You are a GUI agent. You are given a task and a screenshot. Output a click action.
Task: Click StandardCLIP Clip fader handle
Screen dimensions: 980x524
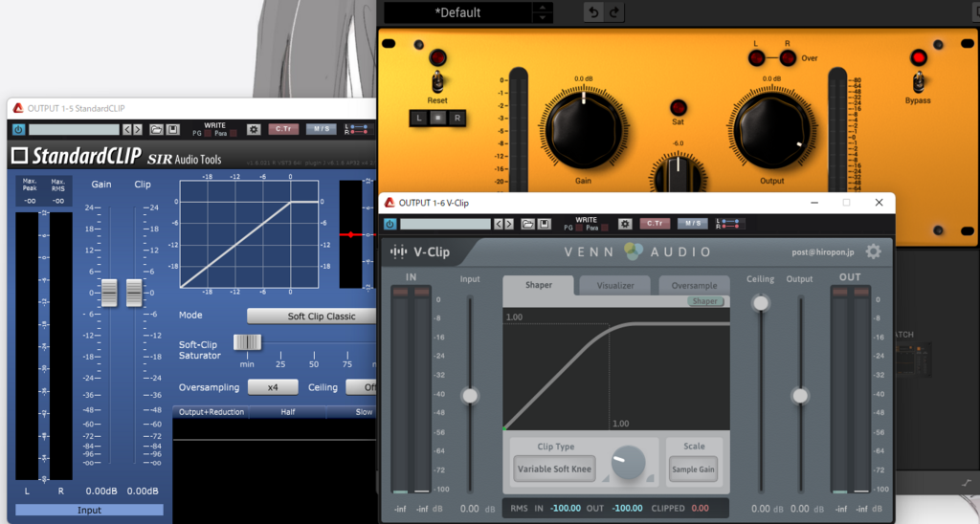134,293
